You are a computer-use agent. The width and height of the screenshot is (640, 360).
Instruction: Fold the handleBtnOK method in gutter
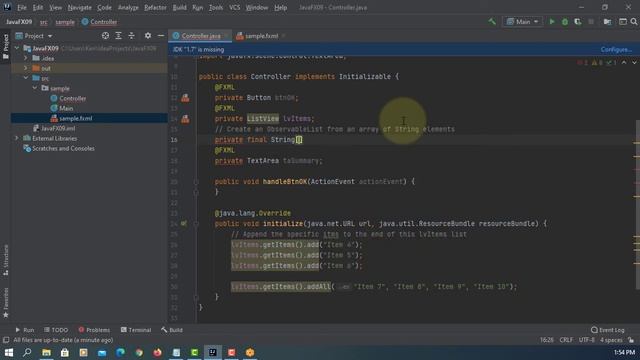coord(196,182)
